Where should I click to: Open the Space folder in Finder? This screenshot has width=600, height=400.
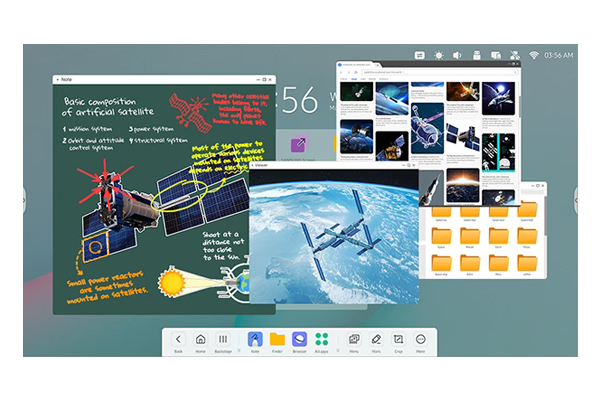click(x=441, y=237)
